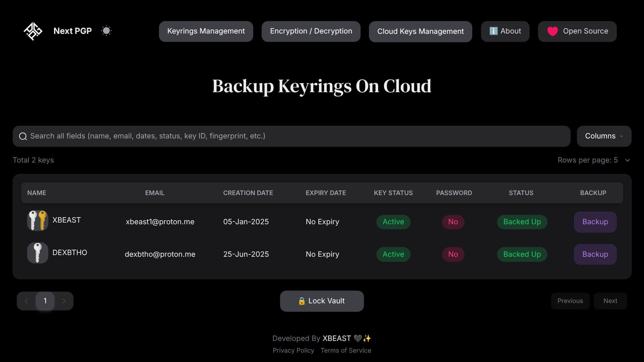
Task: Click the Total 2 keys label
Action: (x=33, y=160)
